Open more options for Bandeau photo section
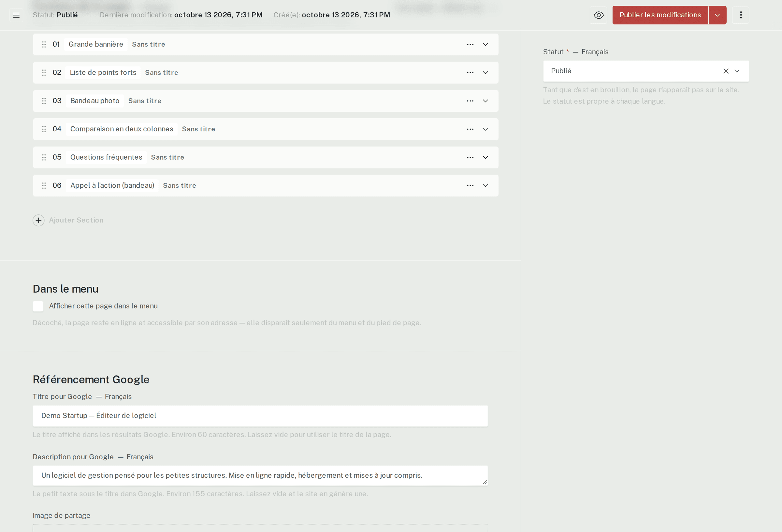This screenshot has width=782, height=532. point(470,101)
